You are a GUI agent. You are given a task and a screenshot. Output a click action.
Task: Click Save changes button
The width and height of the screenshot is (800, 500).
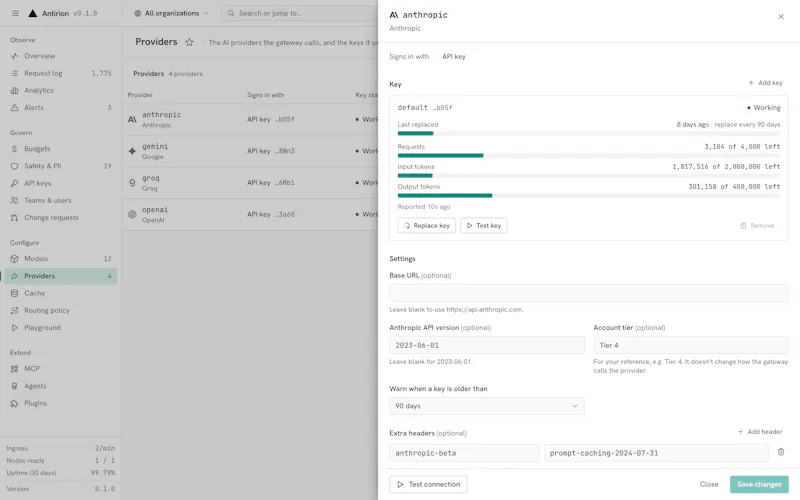[759, 484]
